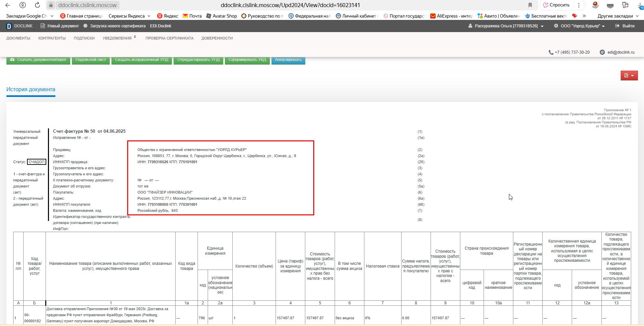Open ПРОВЕРКА СЕРТИФИКАТА menu
644x326 pixels.
[x=170, y=38]
